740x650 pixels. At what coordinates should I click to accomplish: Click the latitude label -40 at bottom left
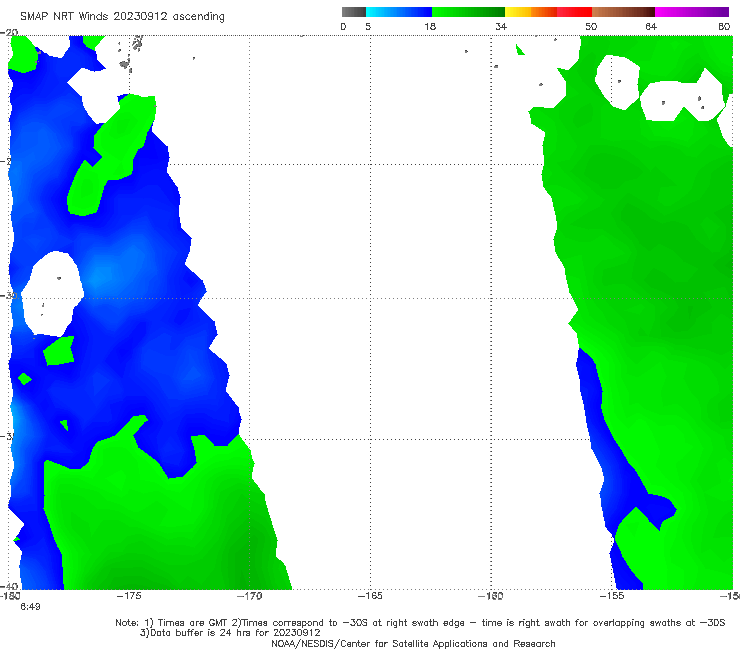pos(9,586)
